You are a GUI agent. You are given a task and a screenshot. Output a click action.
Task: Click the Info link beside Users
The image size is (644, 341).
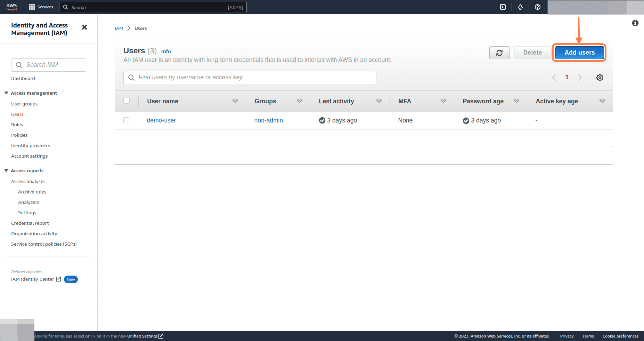pos(166,51)
